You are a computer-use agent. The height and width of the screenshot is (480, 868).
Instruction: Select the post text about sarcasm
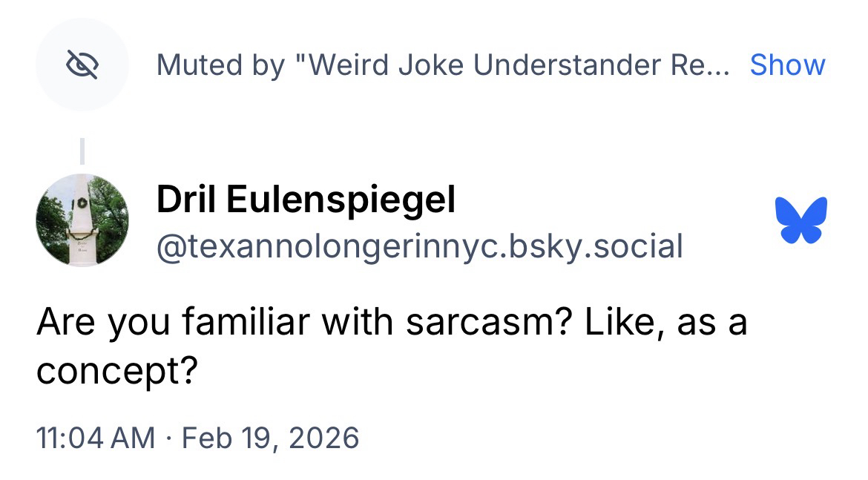pos(391,347)
